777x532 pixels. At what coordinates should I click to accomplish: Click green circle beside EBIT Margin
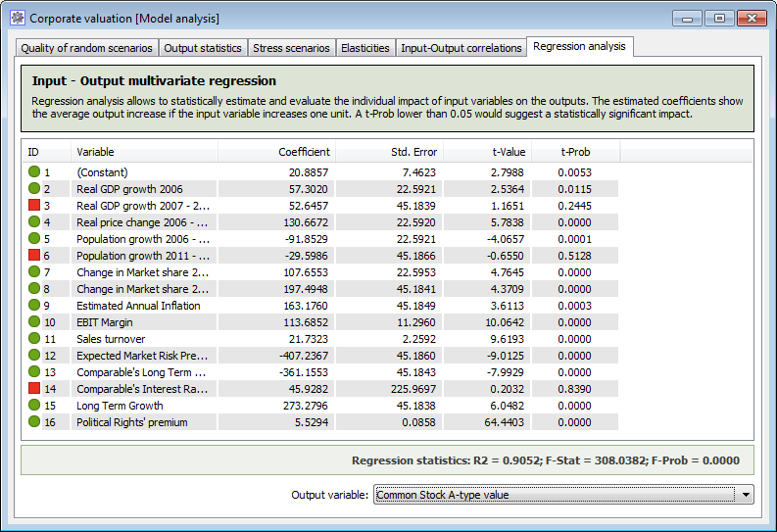point(34,322)
